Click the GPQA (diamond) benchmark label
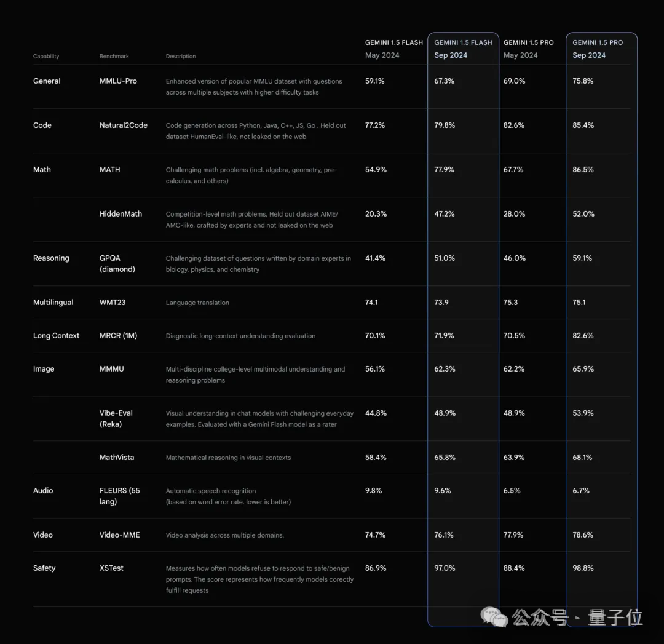The image size is (664, 644). 117,263
